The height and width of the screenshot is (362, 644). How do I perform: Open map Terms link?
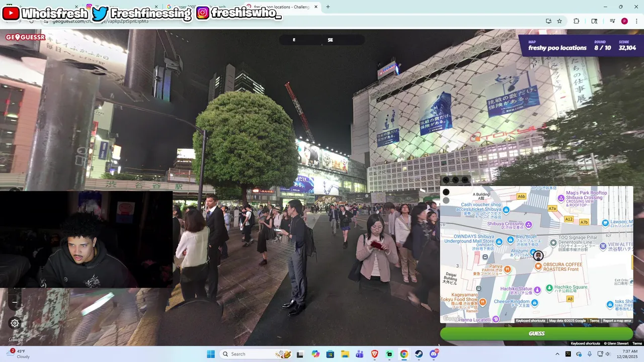tap(594, 321)
